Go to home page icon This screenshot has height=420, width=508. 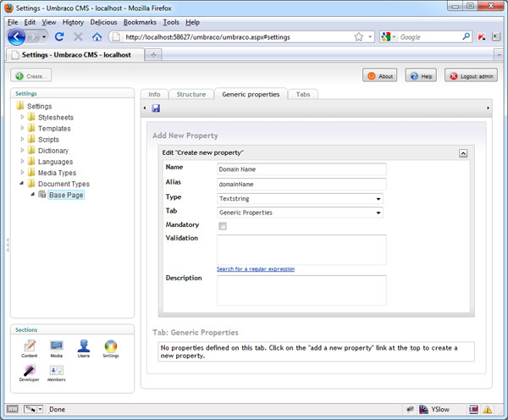click(x=97, y=37)
